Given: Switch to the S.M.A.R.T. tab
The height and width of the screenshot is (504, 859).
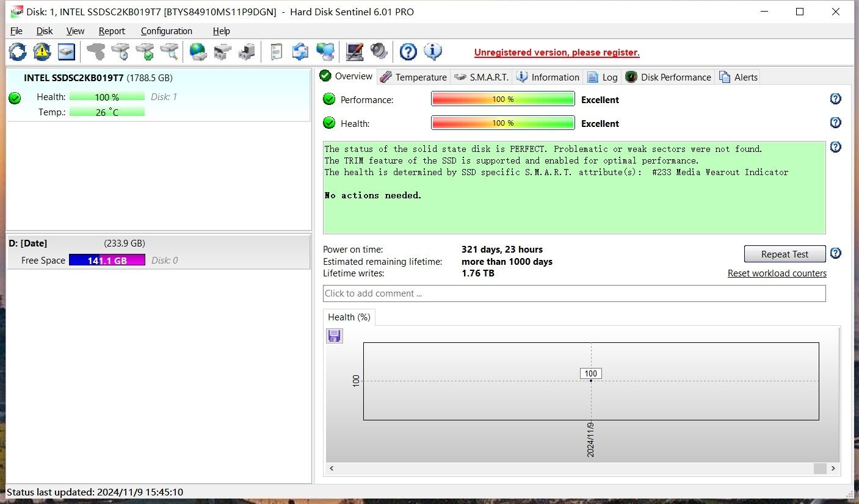Looking at the screenshot, I should pos(482,77).
